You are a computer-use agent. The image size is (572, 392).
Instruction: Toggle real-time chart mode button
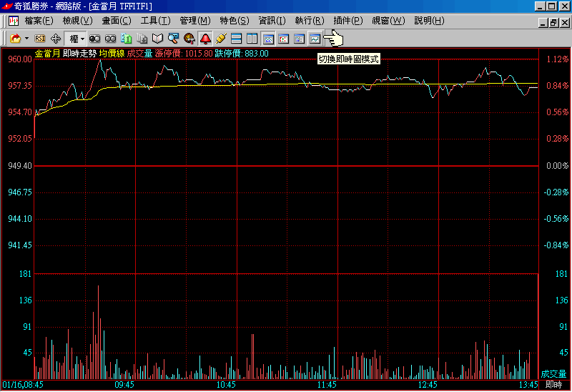(x=315, y=39)
